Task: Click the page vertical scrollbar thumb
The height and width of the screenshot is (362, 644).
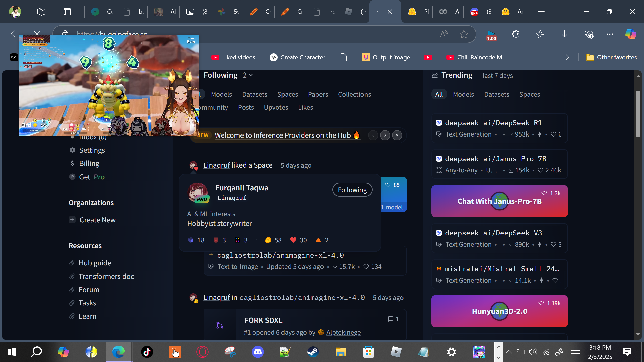Action: click(x=638, y=114)
